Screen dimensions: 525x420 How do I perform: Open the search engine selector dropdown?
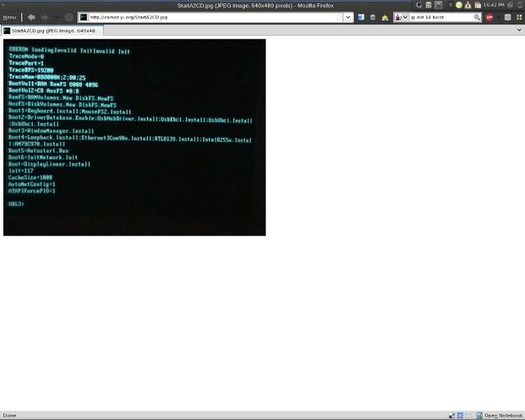pyautogui.click(x=402, y=17)
